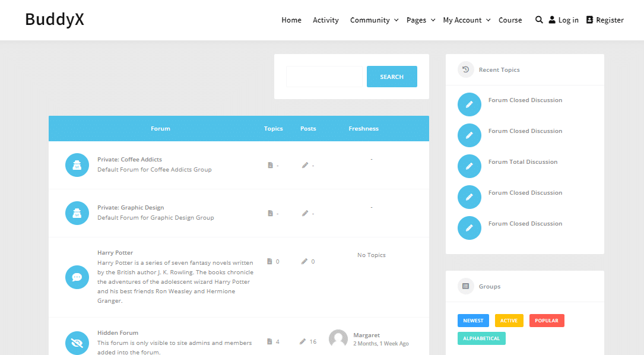
Task: Click the Register badge icon
Action: pos(589,20)
